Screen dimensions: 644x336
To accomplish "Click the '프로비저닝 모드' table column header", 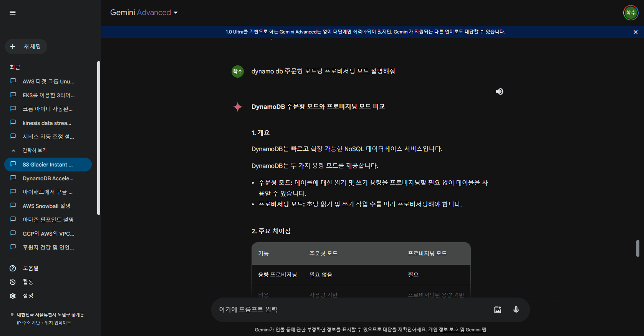I will tap(427, 254).
